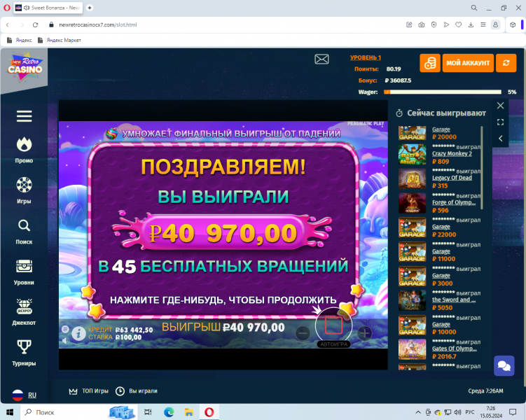Click the address bar URL
Image resolution: width=526 pixels, height=420 pixels.
point(97,24)
